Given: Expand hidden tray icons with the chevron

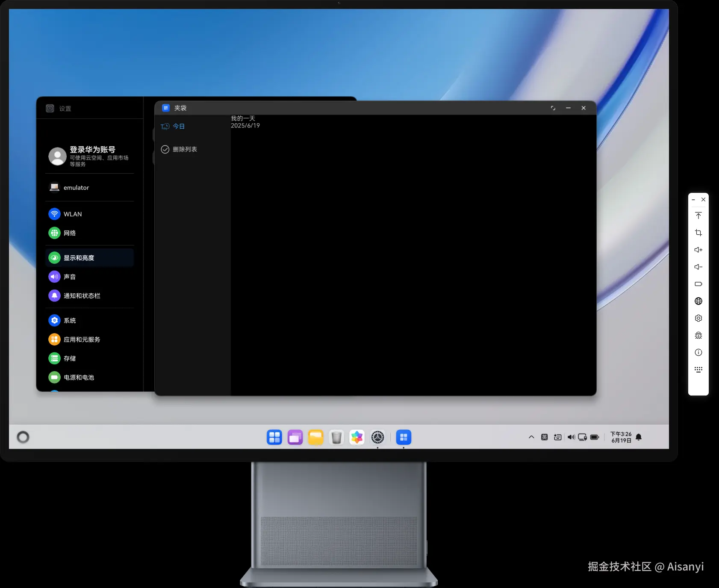Looking at the screenshot, I should pyautogui.click(x=531, y=437).
